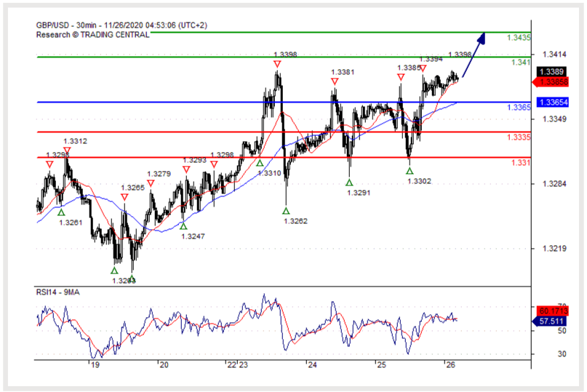This screenshot has height=392, width=587.
Task: Click the 1.3219 price axis value
Action: [554, 249]
